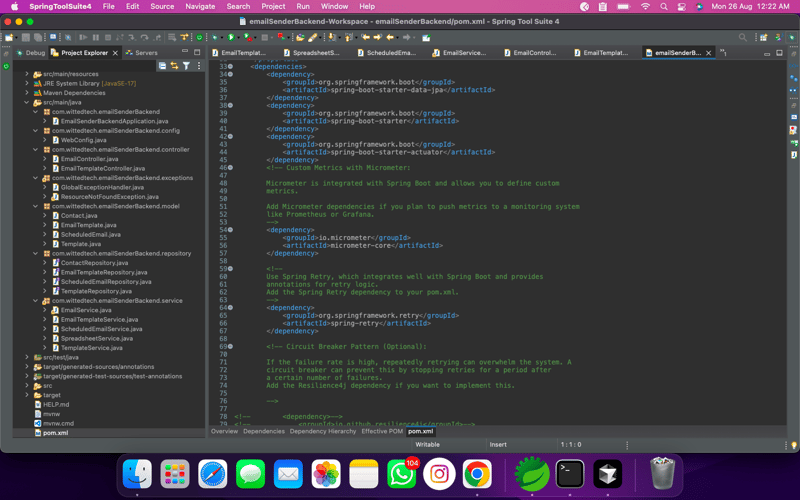This screenshot has height=500, width=800.
Task: Expand the Maven Dependencies node
Action: click(x=27, y=93)
